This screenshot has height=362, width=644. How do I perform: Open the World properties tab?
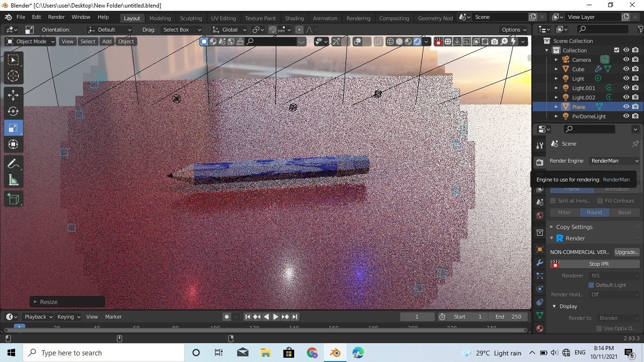click(540, 215)
